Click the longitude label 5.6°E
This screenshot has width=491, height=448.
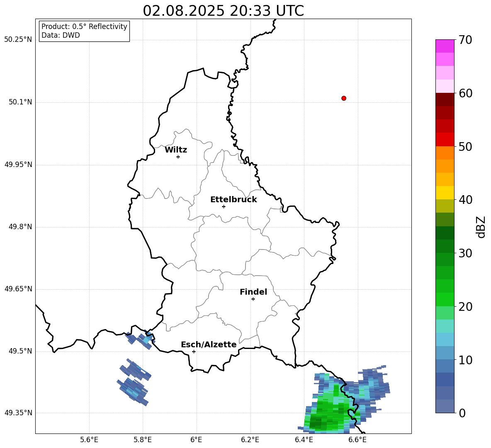(89, 440)
